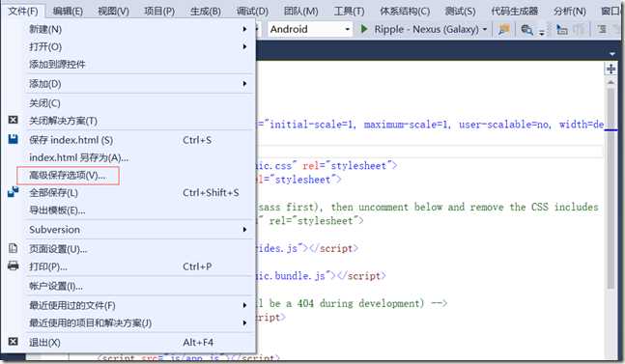625x364 pixels.
Task: Open the 体系结构(C) menu
Action: click(x=404, y=11)
